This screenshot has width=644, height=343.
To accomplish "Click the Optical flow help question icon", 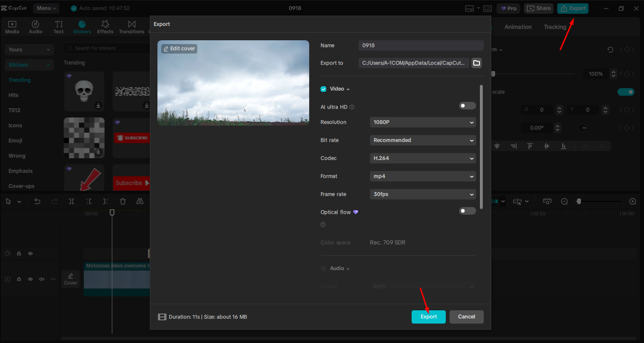I will 323,225.
